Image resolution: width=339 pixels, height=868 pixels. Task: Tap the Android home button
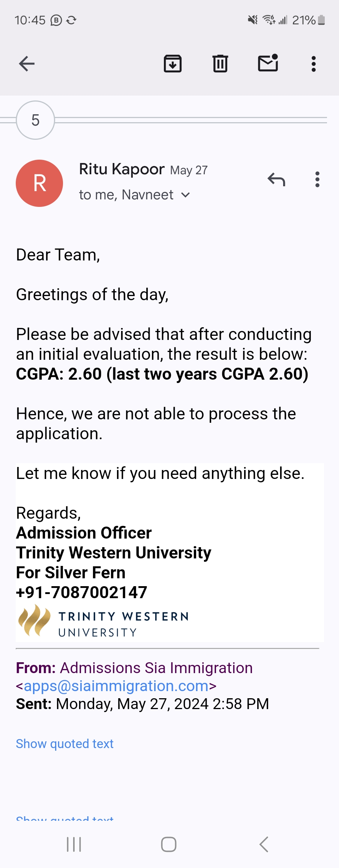169,844
